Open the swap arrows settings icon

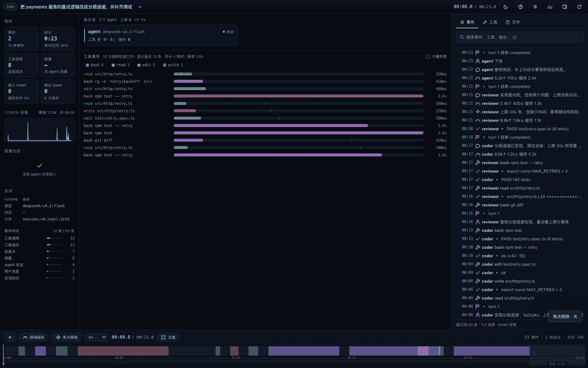pos(535,7)
